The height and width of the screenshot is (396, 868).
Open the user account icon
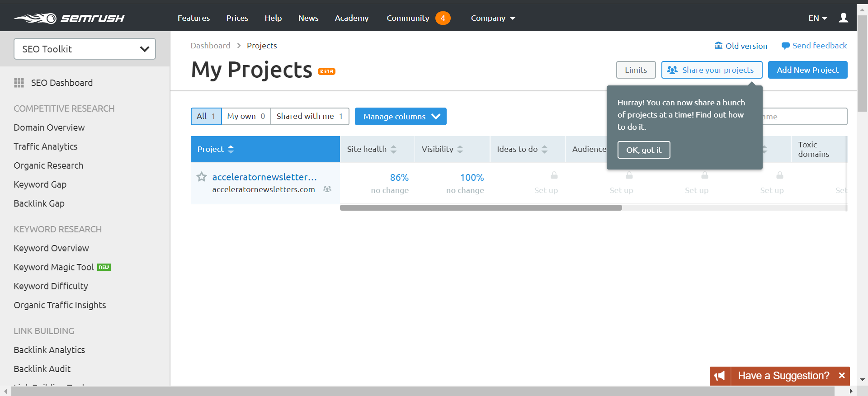(x=843, y=18)
